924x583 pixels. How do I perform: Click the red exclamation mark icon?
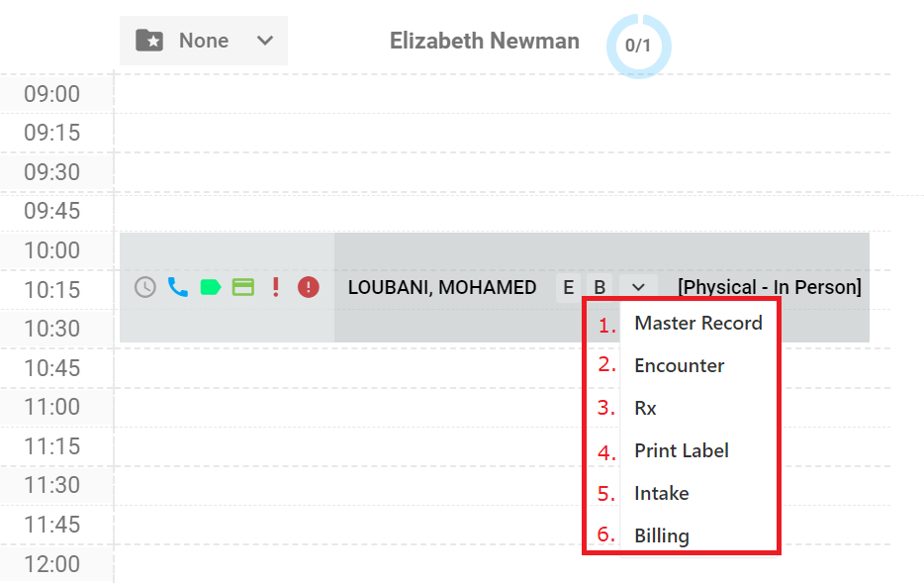point(275,287)
